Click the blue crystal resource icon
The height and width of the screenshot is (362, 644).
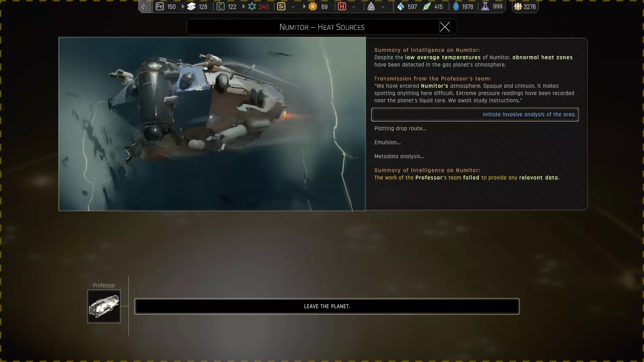point(400,6)
